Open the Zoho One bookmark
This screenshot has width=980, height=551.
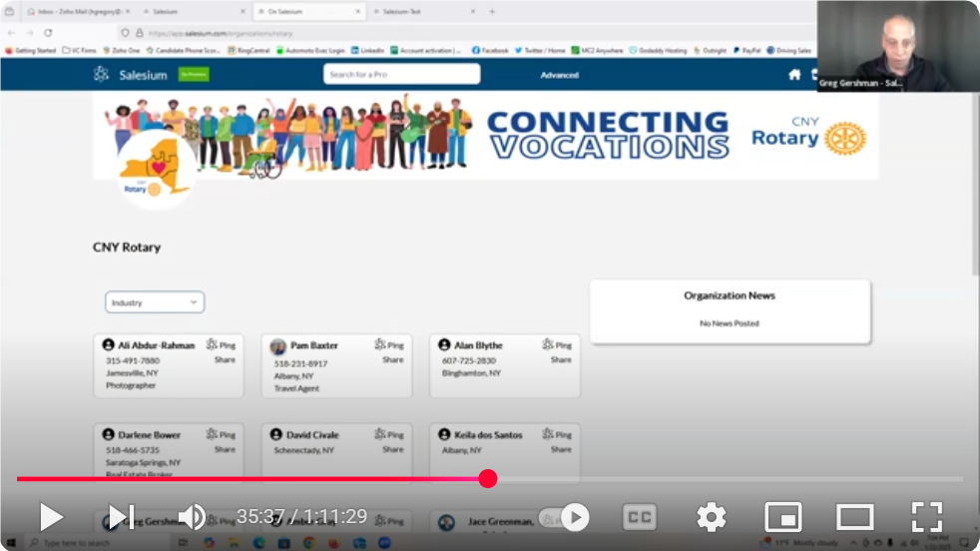[x=122, y=50]
